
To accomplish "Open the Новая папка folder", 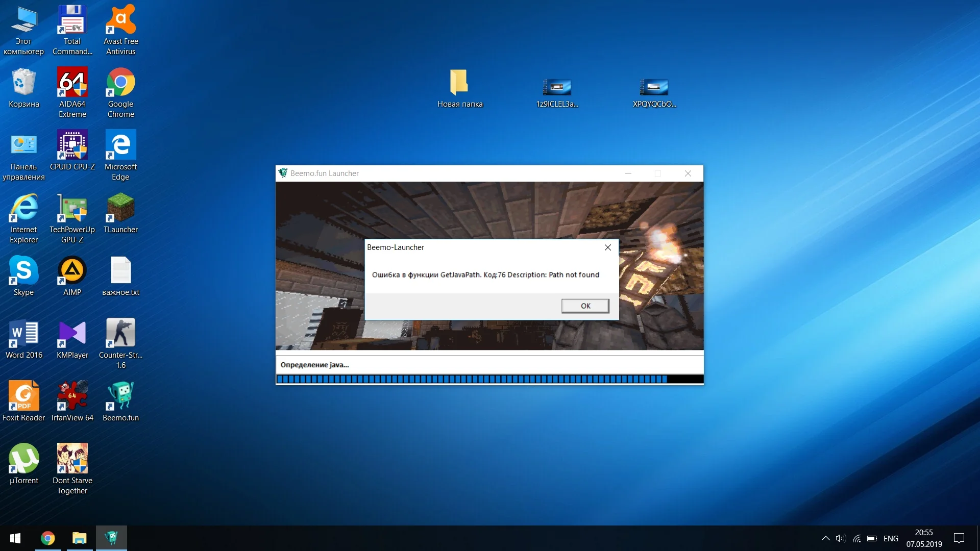I will [x=459, y=83].
